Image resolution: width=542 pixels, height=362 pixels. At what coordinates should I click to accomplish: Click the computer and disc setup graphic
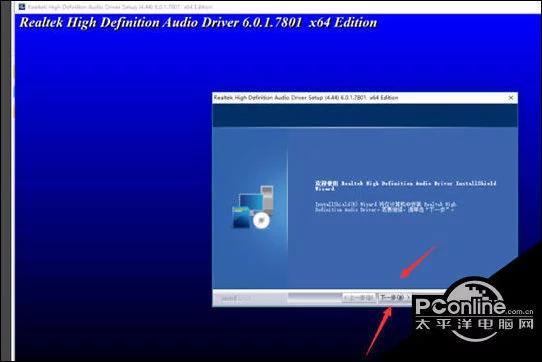pyautogui.click(x=253, y=207)
